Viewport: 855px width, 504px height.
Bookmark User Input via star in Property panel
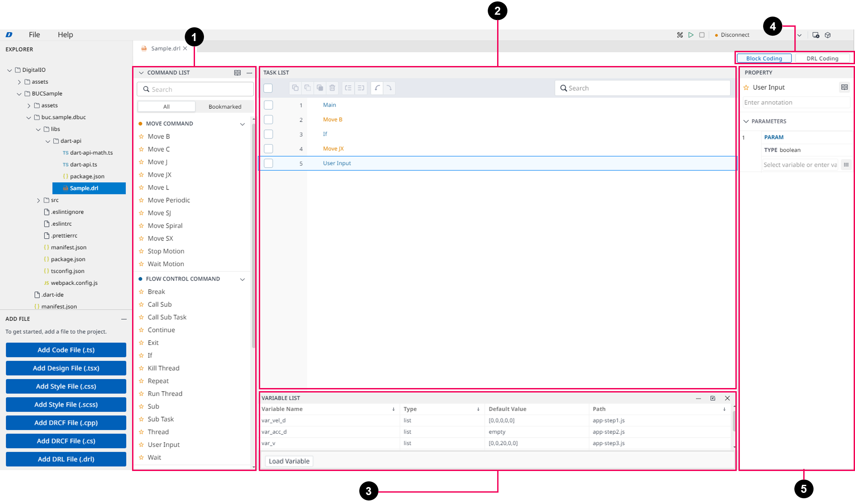point(747,87)
